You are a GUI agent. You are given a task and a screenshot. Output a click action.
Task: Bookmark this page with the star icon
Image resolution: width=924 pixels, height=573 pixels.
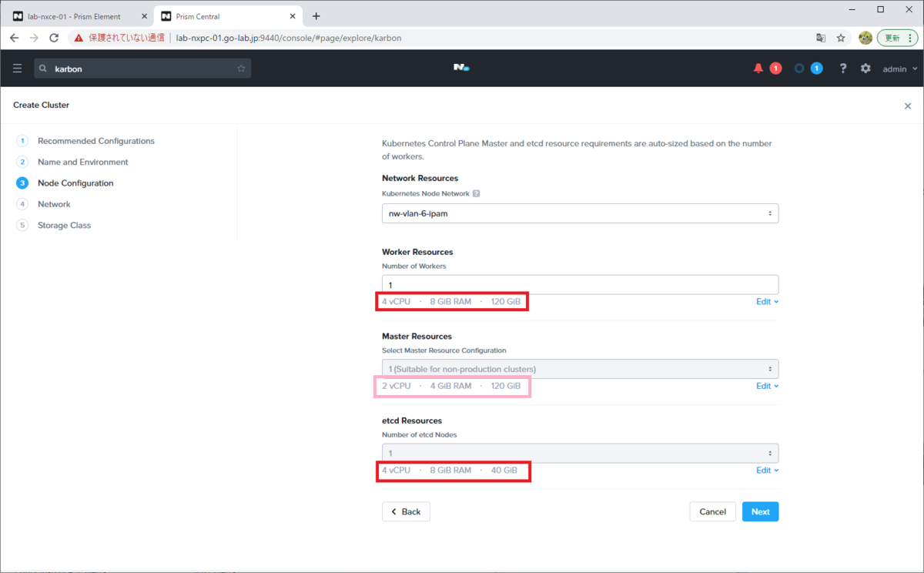[842, 37]
